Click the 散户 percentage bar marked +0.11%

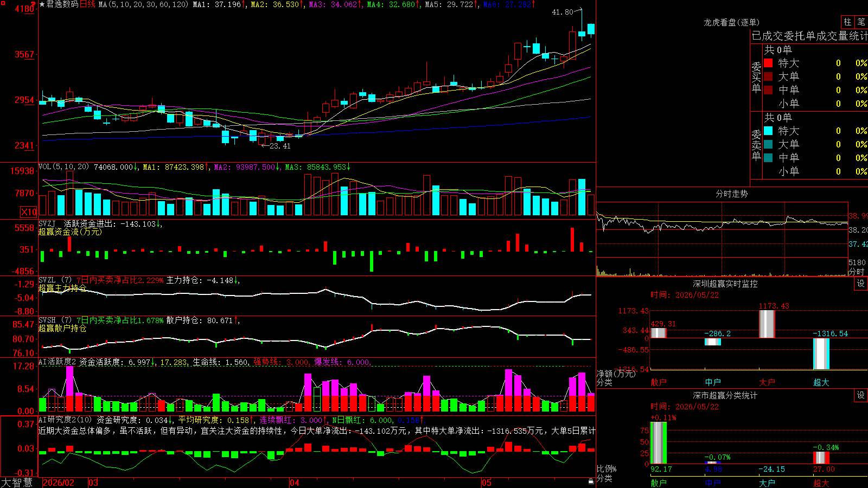click(x=659, y=443)
